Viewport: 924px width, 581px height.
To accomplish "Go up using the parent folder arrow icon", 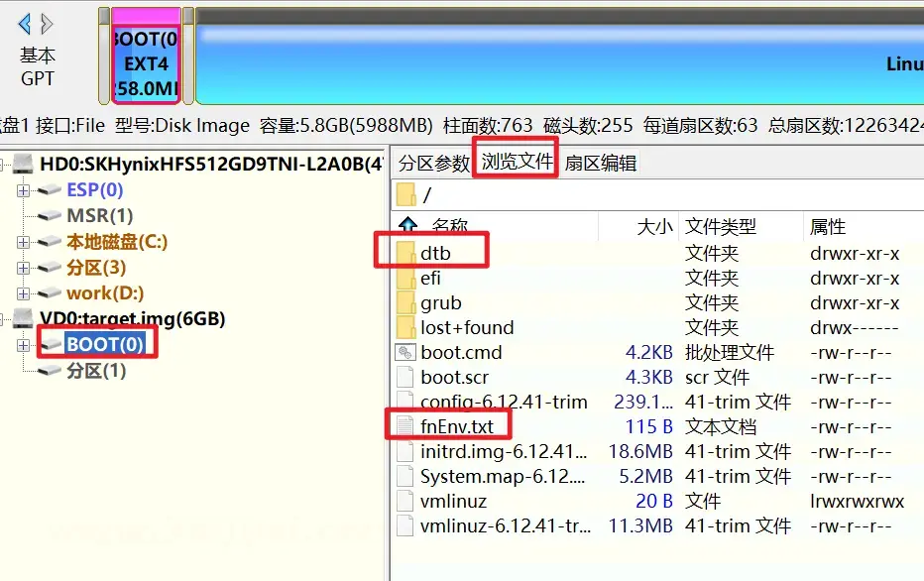I will pyautogui.click(x=406, y=227).
